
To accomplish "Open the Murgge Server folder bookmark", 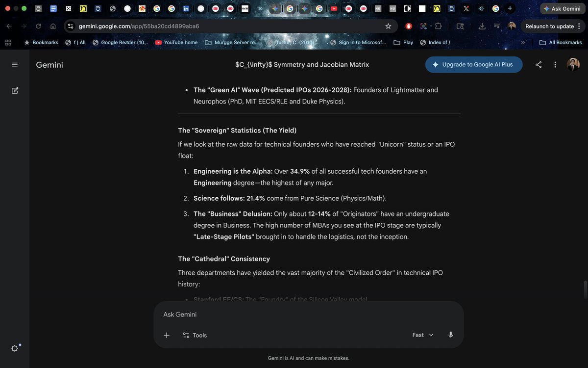I will (x=232, y=43).
